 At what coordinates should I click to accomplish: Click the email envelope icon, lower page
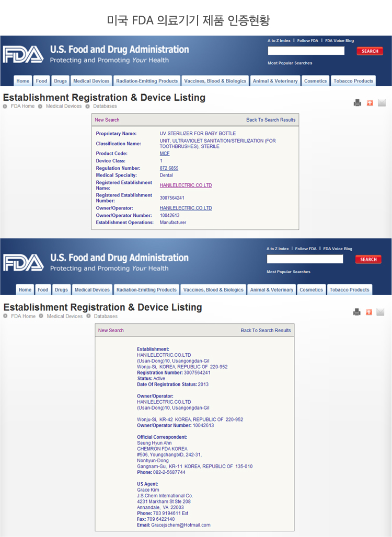tap(381, 312)
